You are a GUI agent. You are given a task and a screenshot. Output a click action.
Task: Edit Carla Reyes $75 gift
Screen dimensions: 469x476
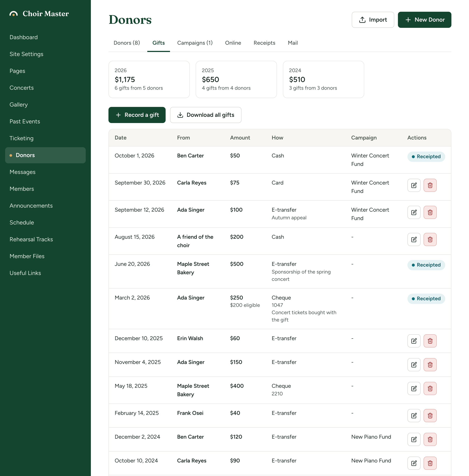click(x=414, y=185)
